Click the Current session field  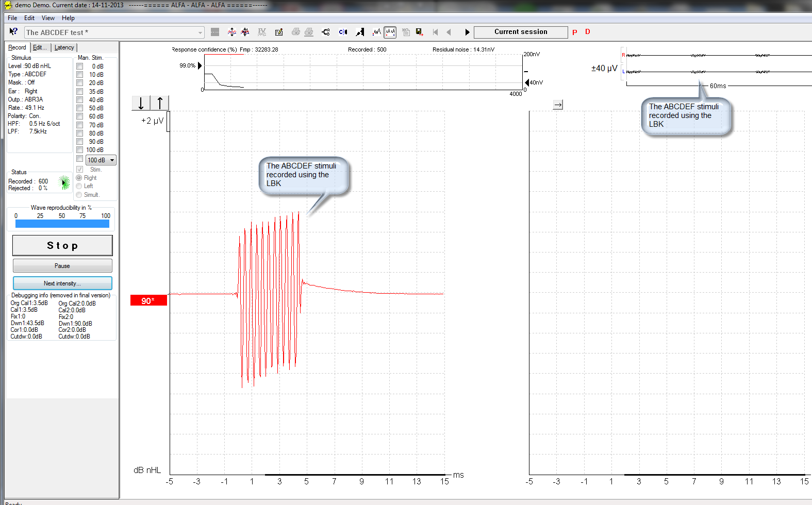pyautogui.click(x=521, y=32)
